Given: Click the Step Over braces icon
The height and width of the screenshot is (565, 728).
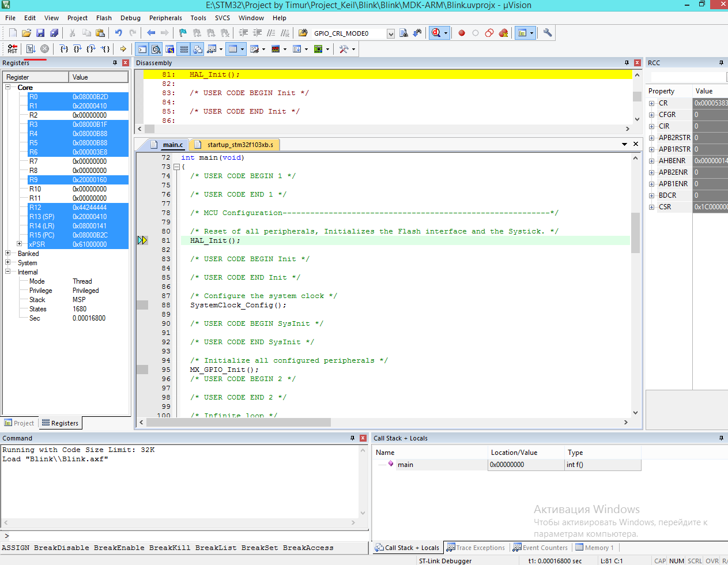Looking at the screenshot, I should (77, 49).
